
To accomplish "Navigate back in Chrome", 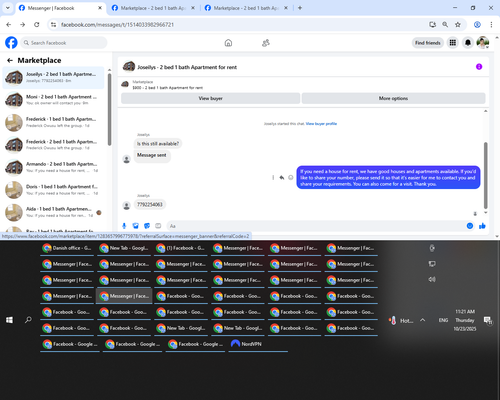I will (9, 25).
